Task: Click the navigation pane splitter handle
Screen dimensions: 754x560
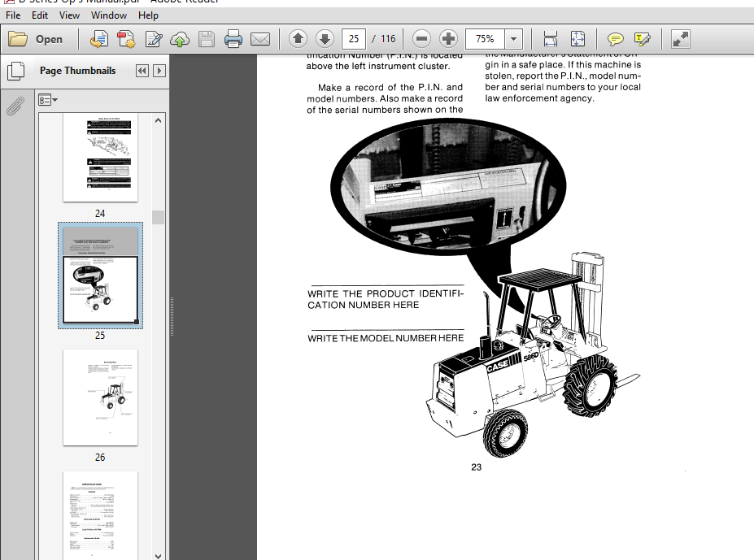Action: pos(172,316)
